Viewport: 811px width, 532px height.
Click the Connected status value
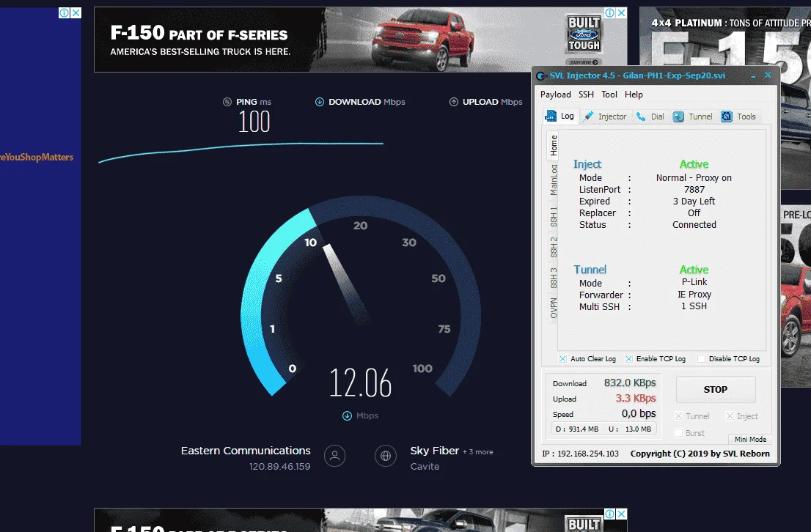[694, 225]
